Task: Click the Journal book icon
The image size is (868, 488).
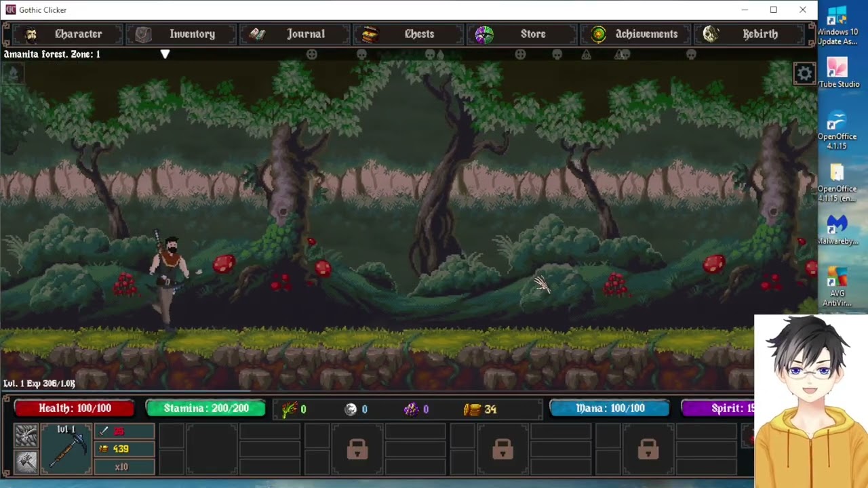Action: point(257,34)
